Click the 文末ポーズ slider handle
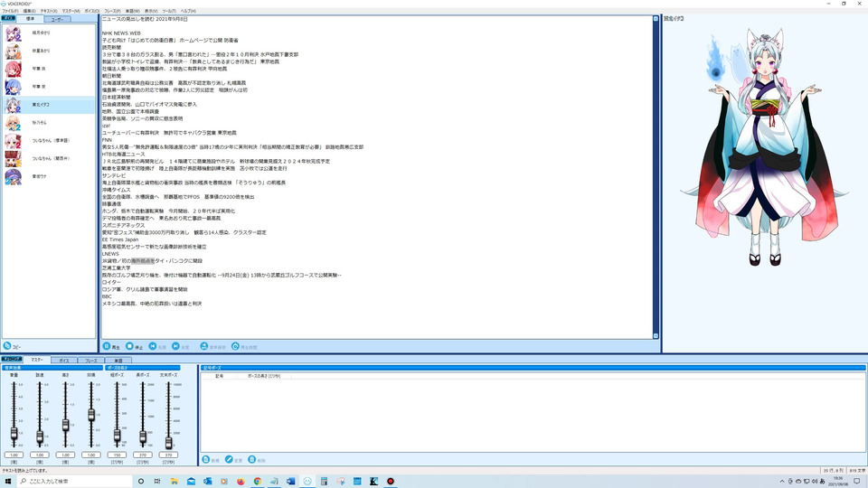 [169, 442]
